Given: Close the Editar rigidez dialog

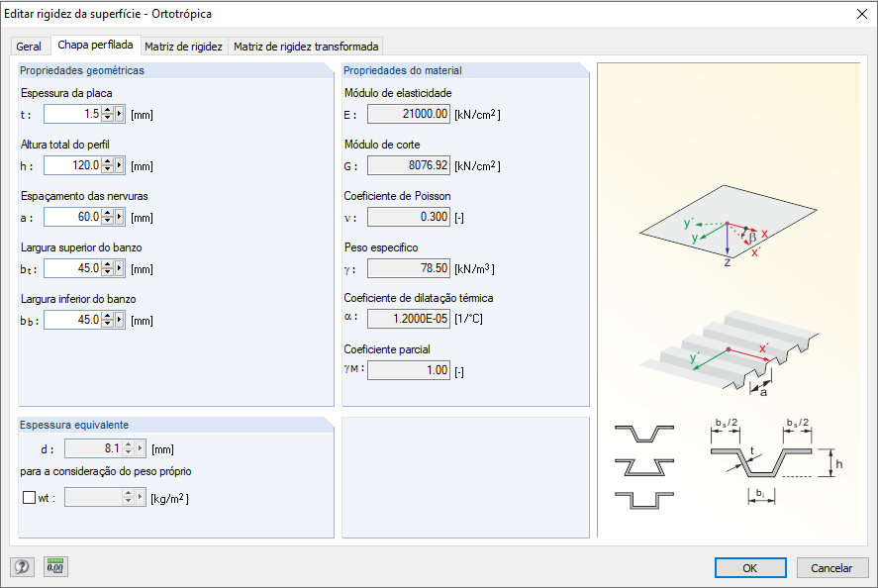Looking at the screenshot, I should click(862, 14).
